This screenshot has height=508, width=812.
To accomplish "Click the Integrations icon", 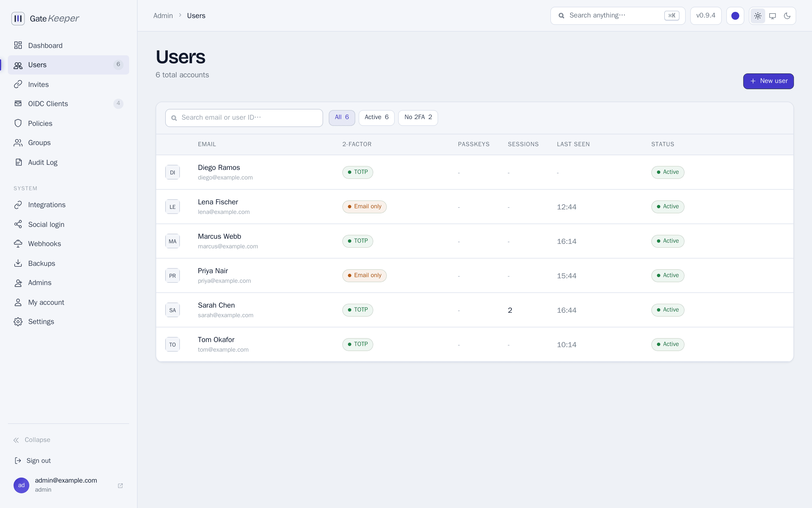I will coord(18,205).
